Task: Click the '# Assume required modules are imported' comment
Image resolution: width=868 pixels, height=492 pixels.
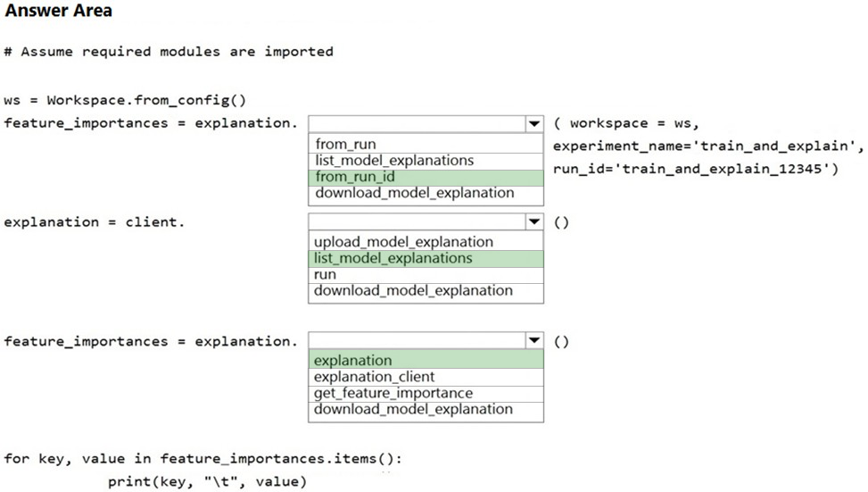Action: tap(169, 52)
